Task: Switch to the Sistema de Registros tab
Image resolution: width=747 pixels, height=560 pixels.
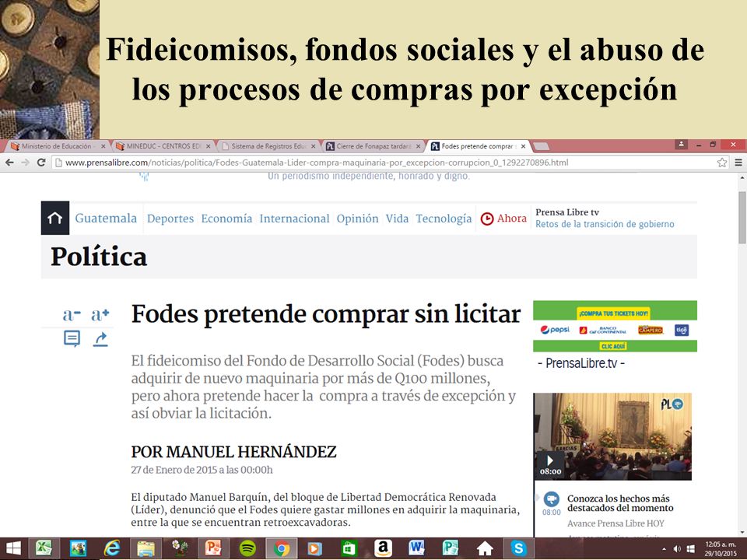Action: pos(268,146)
